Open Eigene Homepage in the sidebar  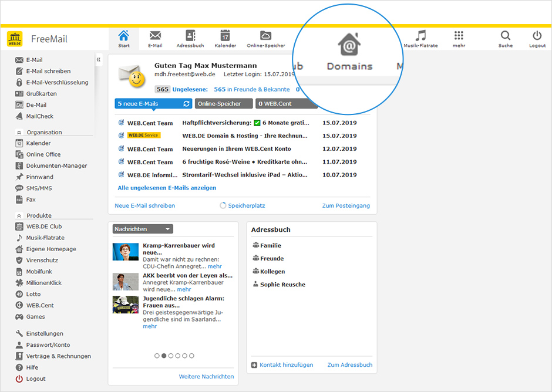(x=46, y=249)
